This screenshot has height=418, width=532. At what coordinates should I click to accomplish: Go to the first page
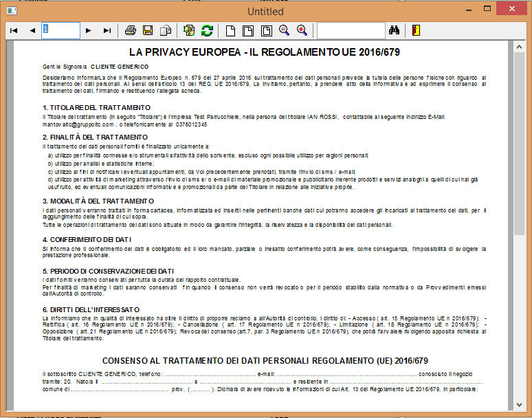[x=14, y=31]
